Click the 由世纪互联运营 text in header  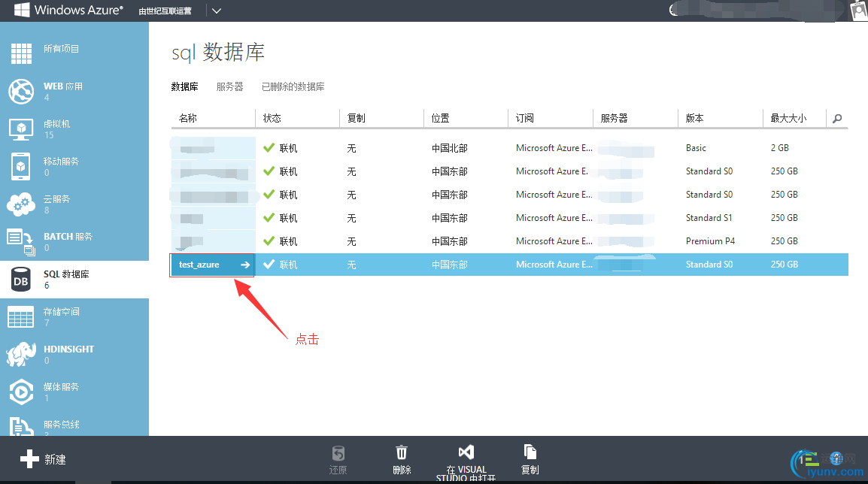165,11
